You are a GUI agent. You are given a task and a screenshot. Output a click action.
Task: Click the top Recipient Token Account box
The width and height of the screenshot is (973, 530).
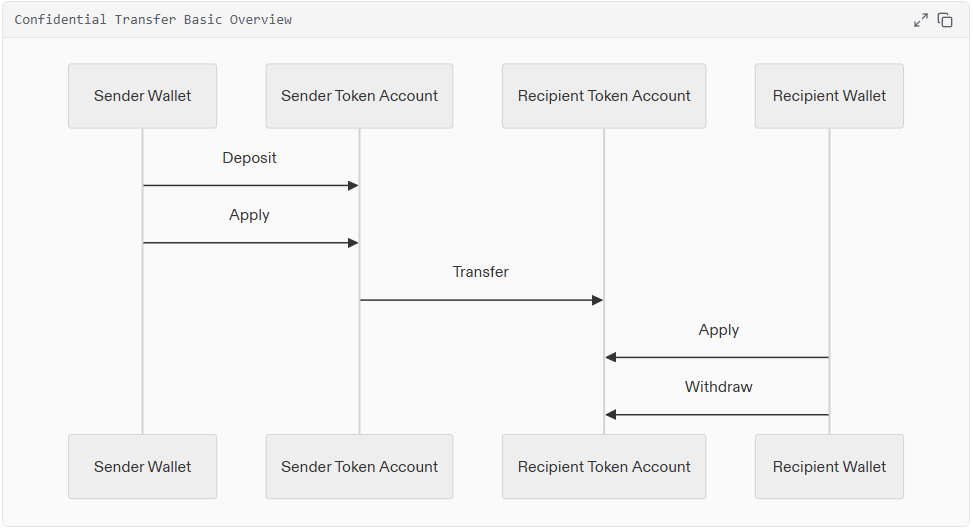[x=604, y=96]
